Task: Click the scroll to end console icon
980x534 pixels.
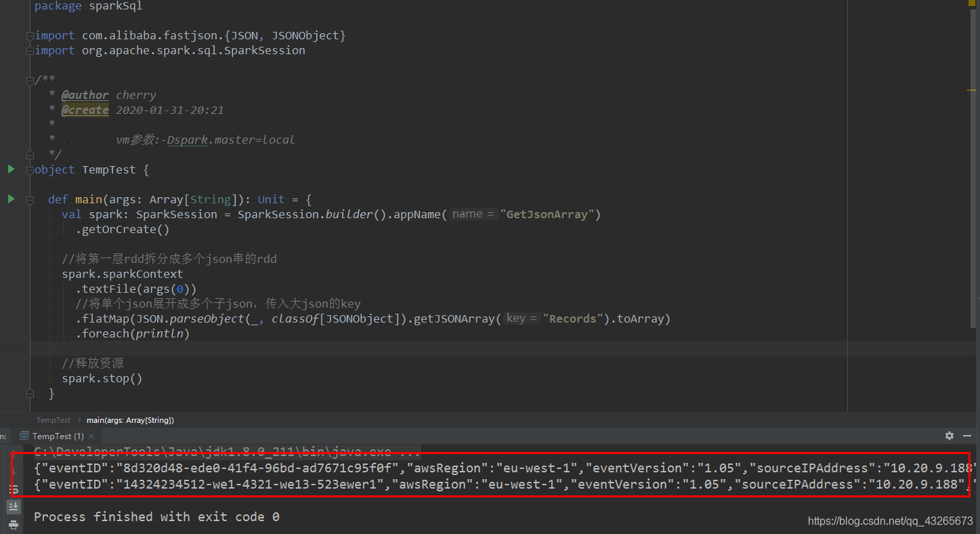Action: coord(13,506)
